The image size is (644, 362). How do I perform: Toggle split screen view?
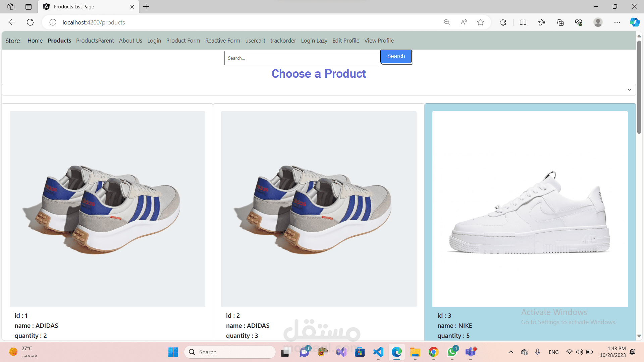[523, 22]
